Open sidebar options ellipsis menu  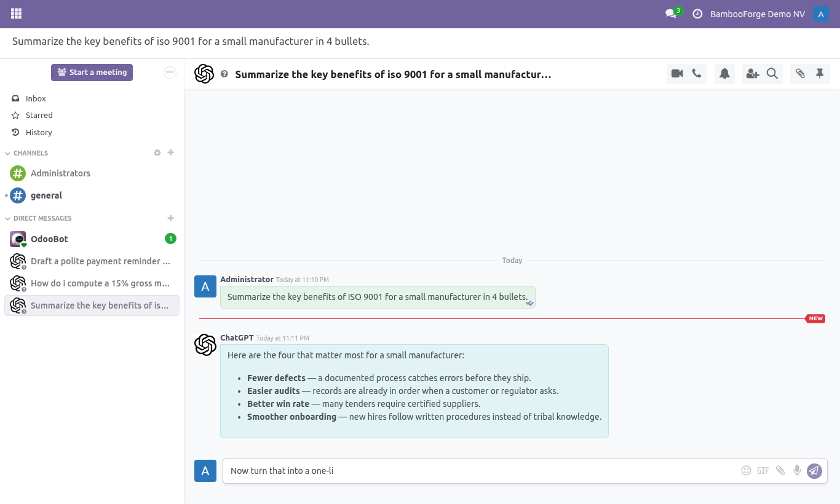point(170,73)
